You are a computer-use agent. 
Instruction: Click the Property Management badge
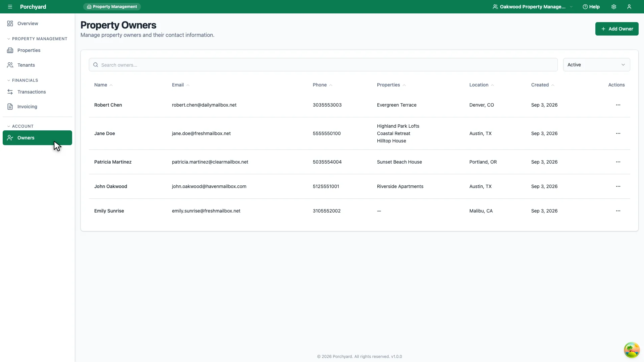point(112,7)
